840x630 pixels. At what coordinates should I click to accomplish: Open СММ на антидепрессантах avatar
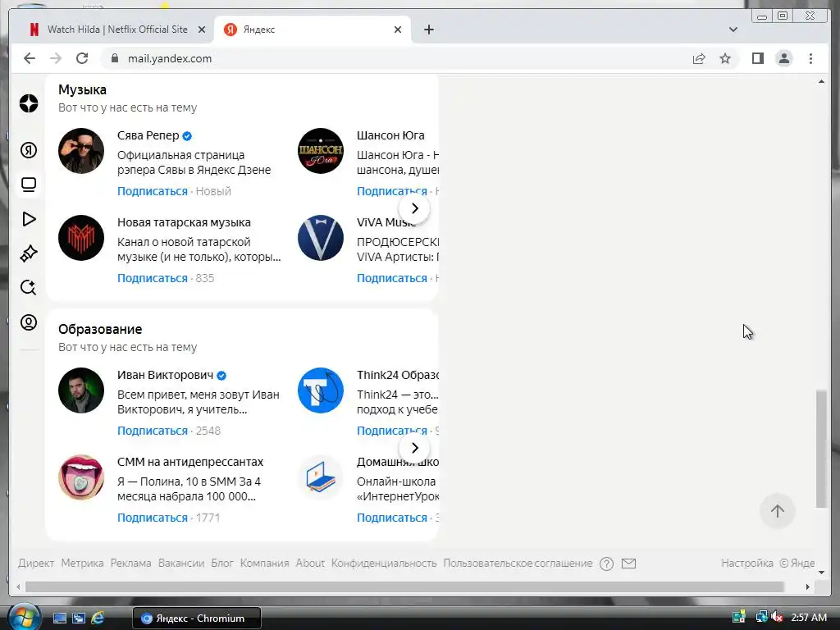(x=81, y=477)
